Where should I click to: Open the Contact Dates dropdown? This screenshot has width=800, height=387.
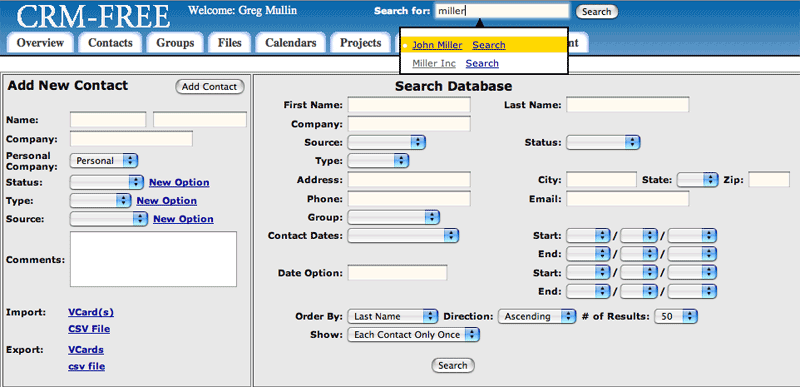click(x=403, y=236)
